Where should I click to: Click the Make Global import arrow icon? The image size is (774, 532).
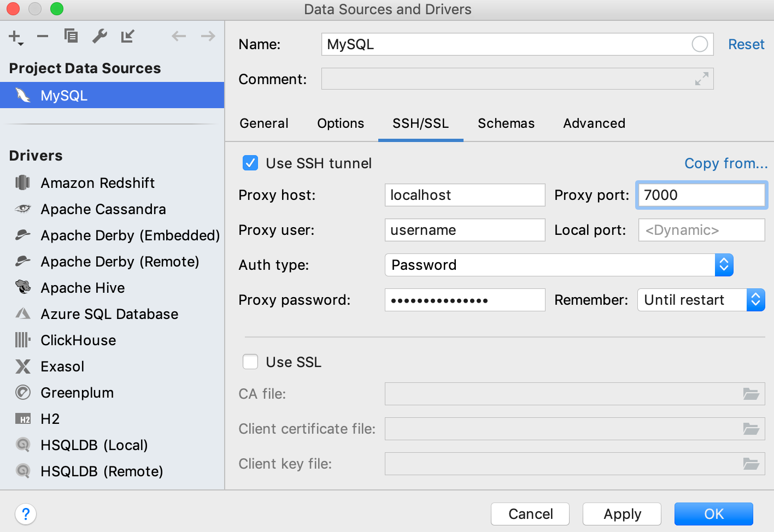pyautogui.click(x=128, y=36)
